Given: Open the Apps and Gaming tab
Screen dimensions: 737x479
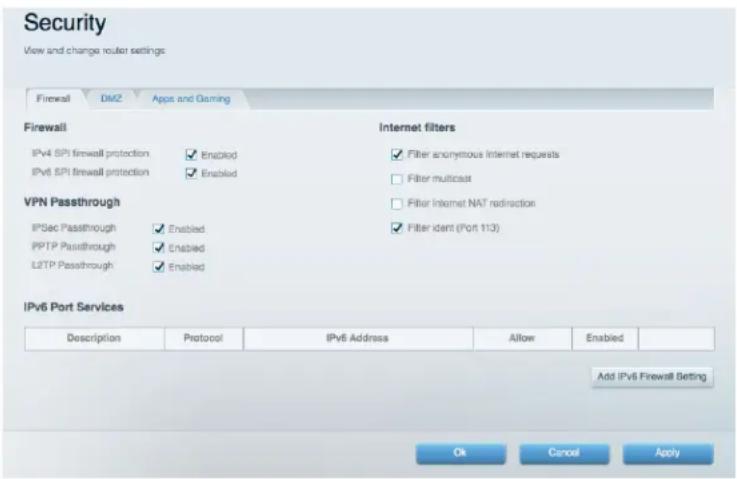Looking at the screenshot, I should (x=191, y=99).
